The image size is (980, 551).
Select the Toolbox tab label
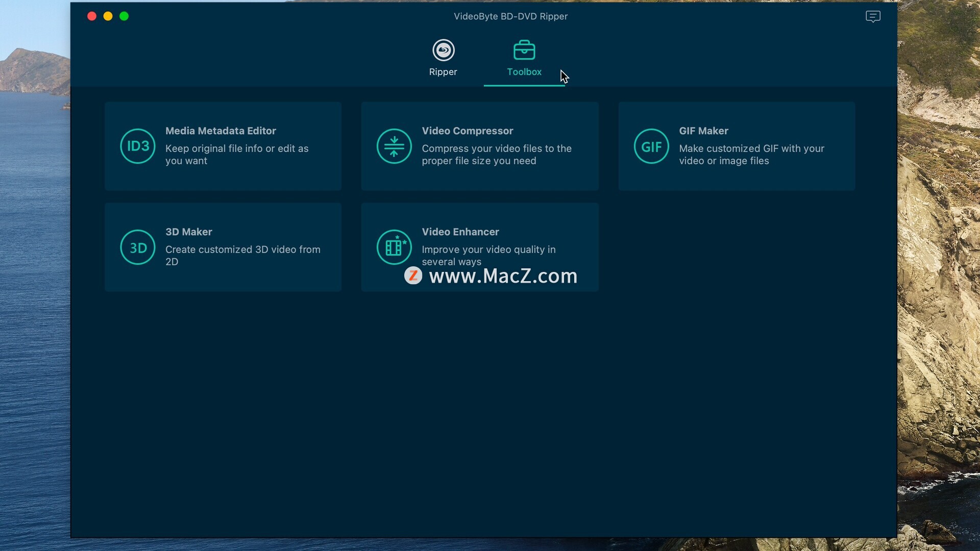point(524,72)
